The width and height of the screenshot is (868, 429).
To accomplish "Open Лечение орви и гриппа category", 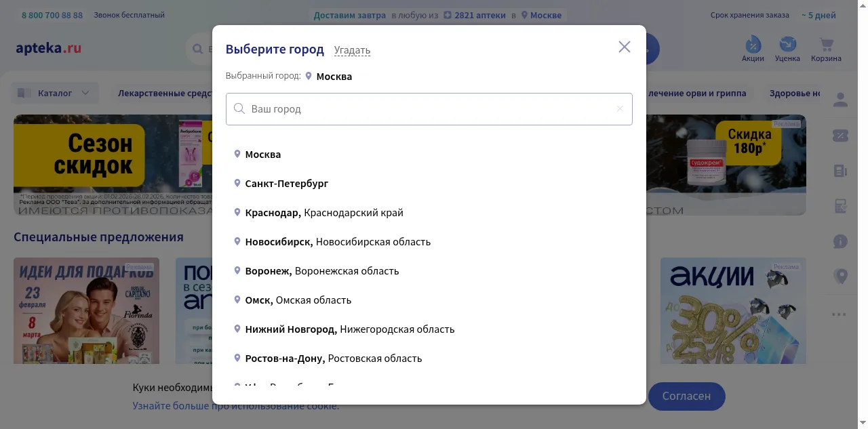I will coord(697,93).
